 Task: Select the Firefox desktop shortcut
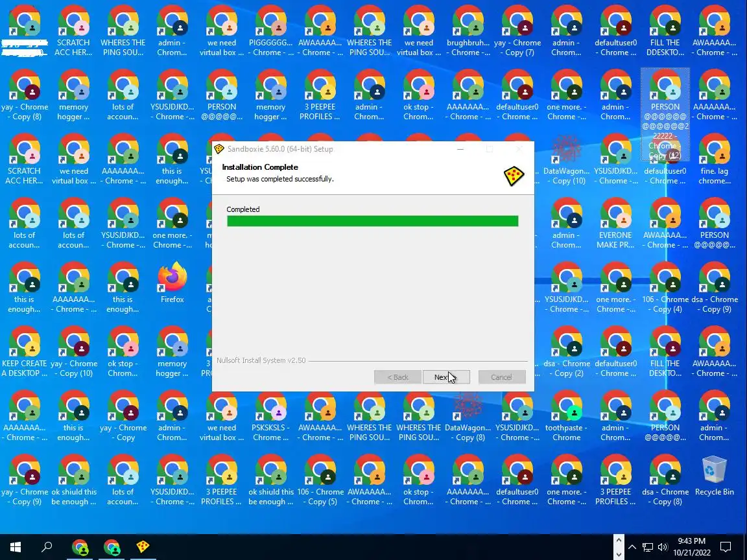pyautogui.click(x=172, y=283)
